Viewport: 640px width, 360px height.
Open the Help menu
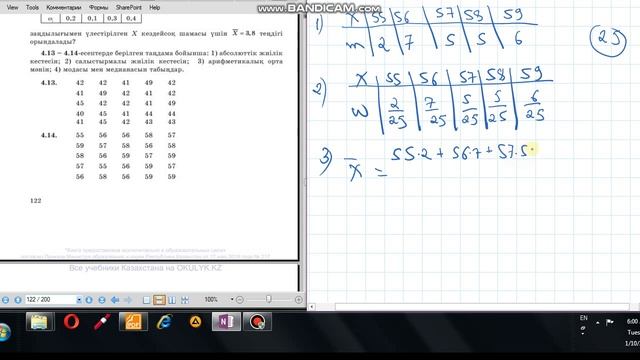[154, 7]
